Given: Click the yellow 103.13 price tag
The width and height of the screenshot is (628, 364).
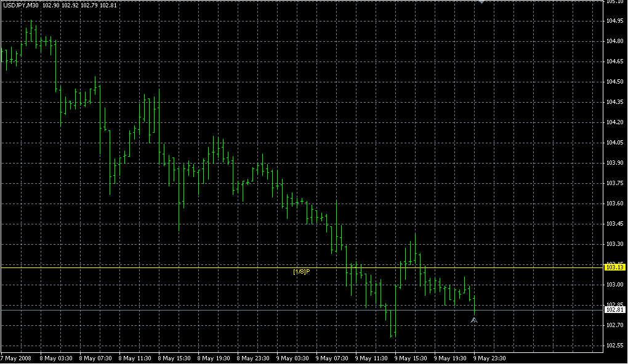Looking at the screenshot, I should click(615, 267).
